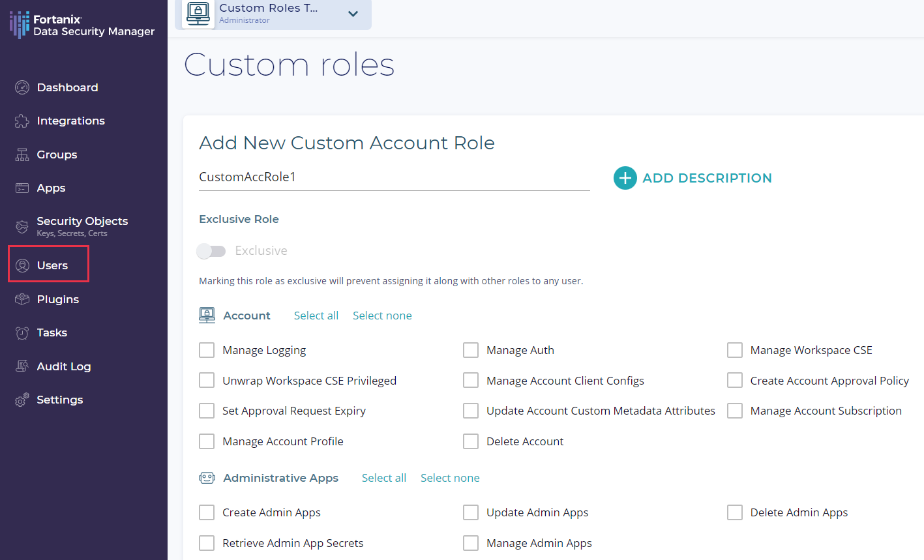
Task: Click the Apps terminal icon
Action: (22, 188)
